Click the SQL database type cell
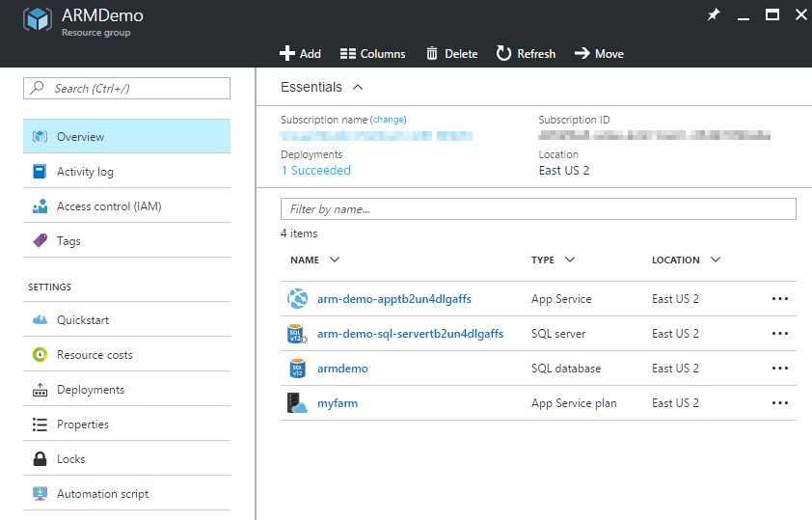 point(566,369)
